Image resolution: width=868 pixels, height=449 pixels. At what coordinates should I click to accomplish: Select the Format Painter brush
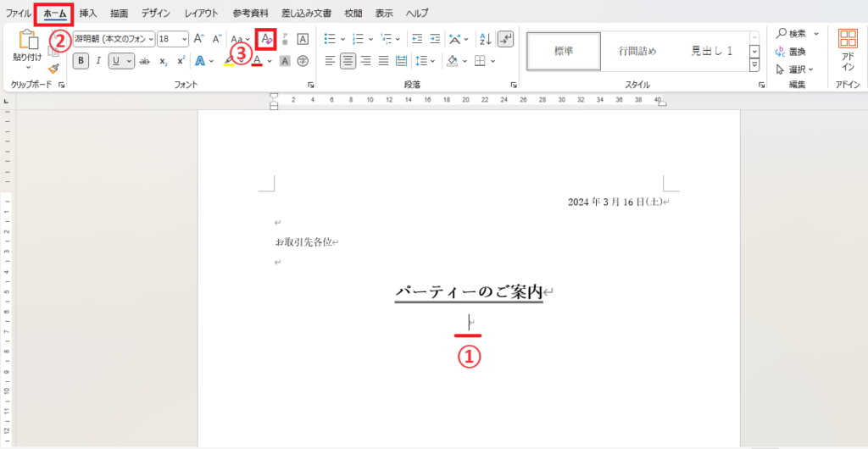tap(53, 69)
